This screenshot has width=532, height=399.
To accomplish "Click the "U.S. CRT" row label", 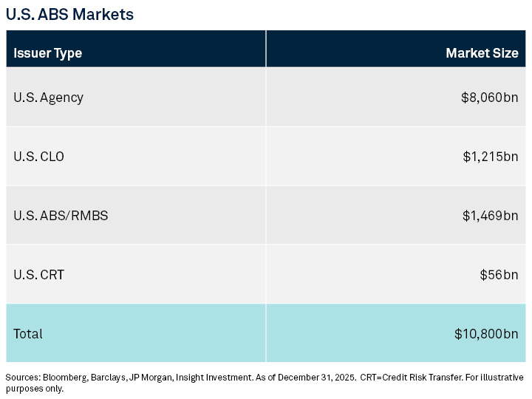I will (x=38, y=275).
